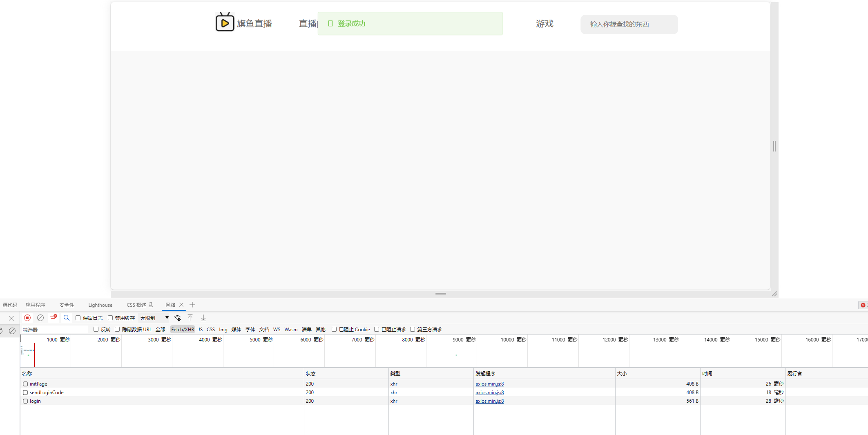The height and width of the screenshot is (435, 868).
Task: Open axios.min.js:8 initiator link for login
Action: (x=489, y=401)
